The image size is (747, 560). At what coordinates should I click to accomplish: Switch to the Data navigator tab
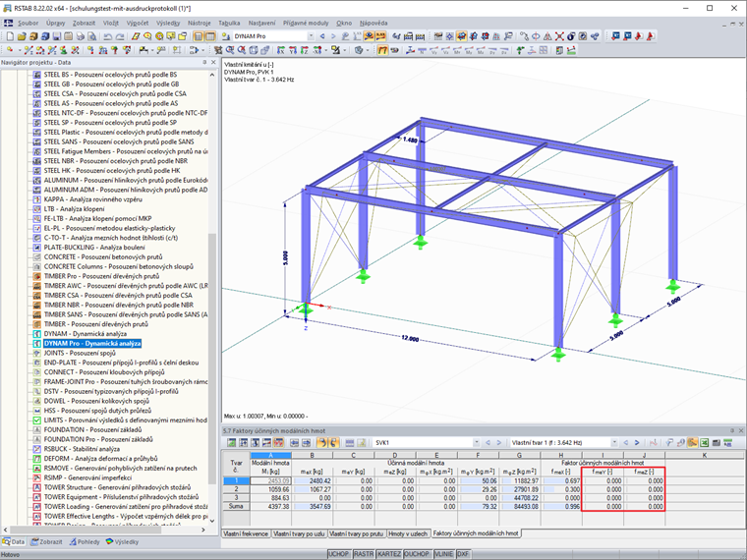[x=14, y=542]
